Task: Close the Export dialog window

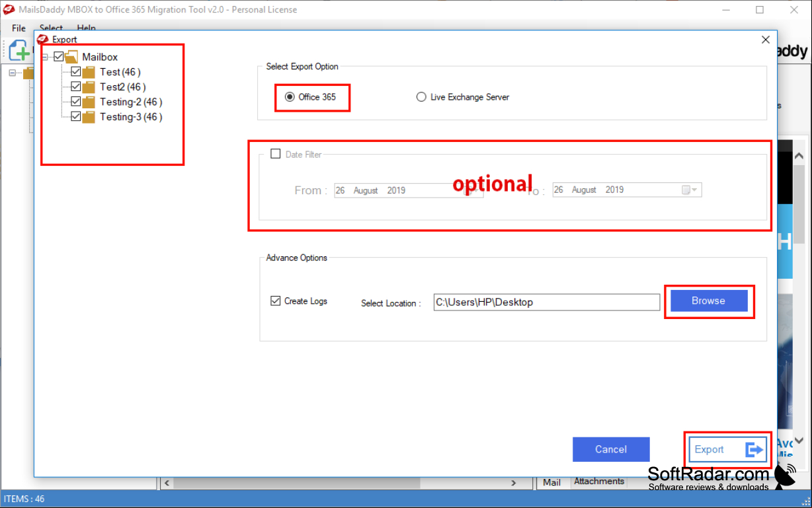Action: [766, 40]
